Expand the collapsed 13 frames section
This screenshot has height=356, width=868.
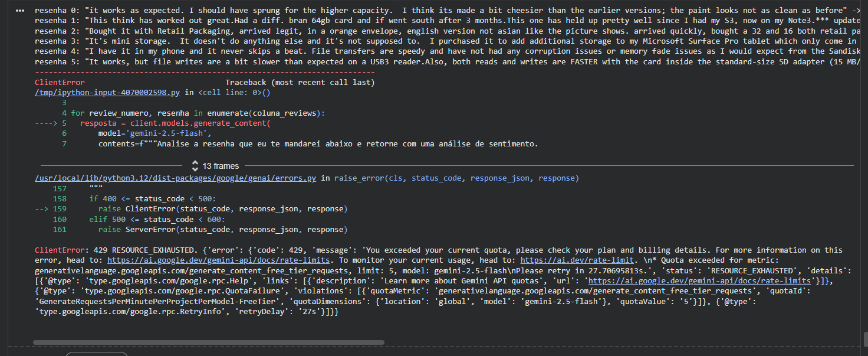[216, 166]
